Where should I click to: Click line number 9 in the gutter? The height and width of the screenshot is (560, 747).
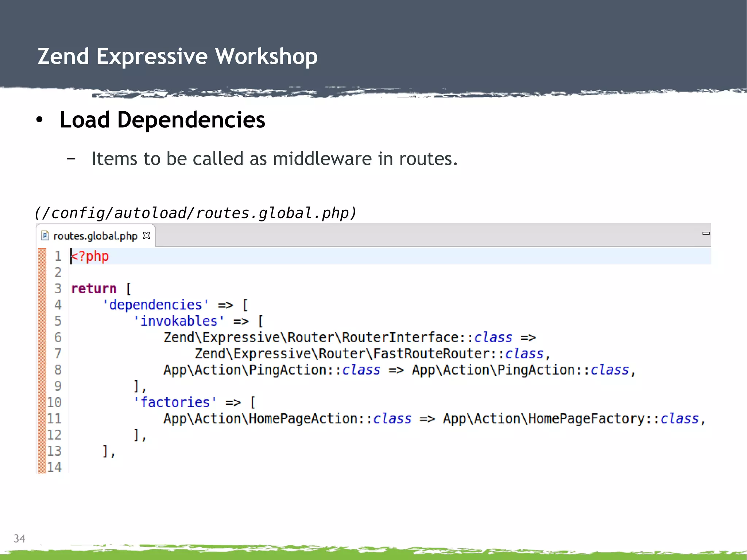click(x=58, y=386)
